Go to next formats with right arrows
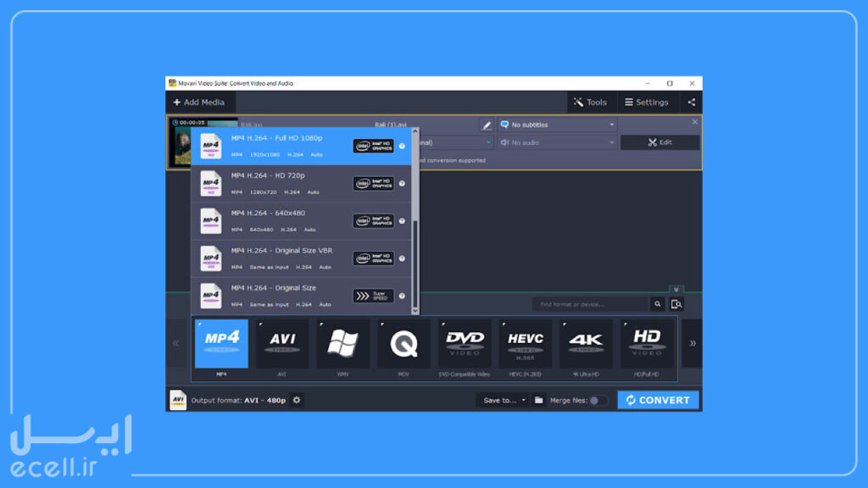 pos(693,344)
